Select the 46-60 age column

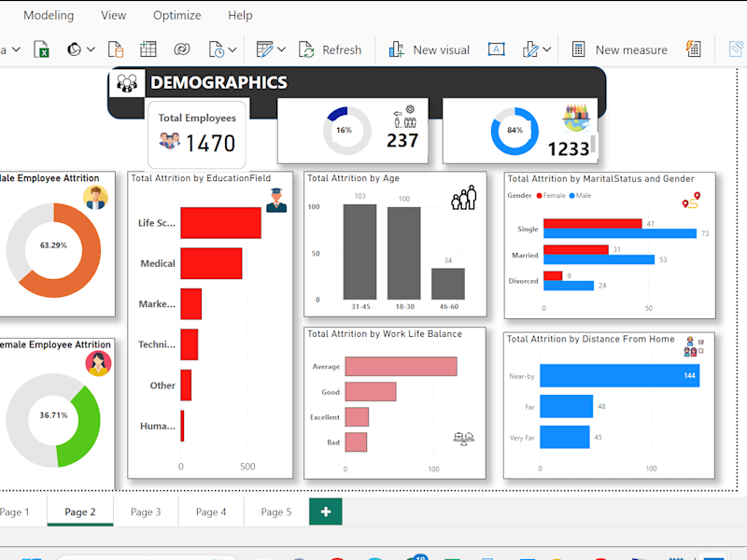pos(448,284)
